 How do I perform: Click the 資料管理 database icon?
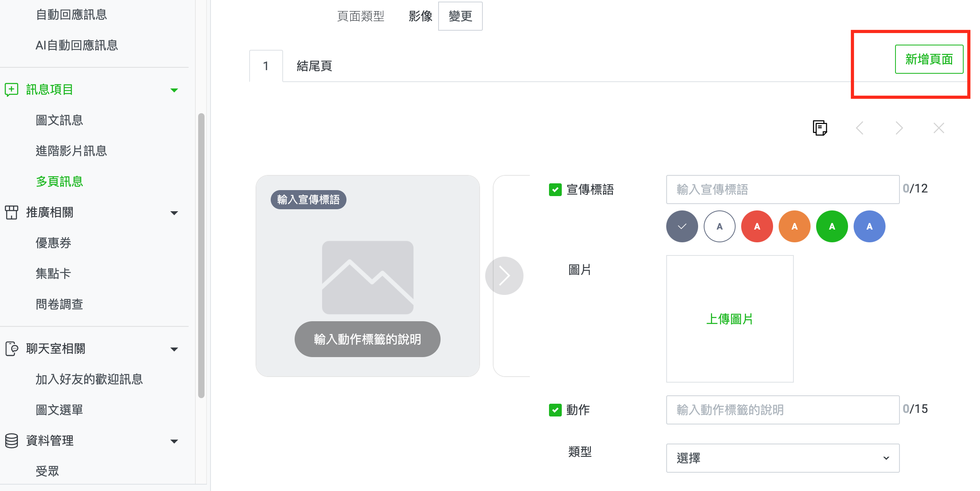coord(12,441)
